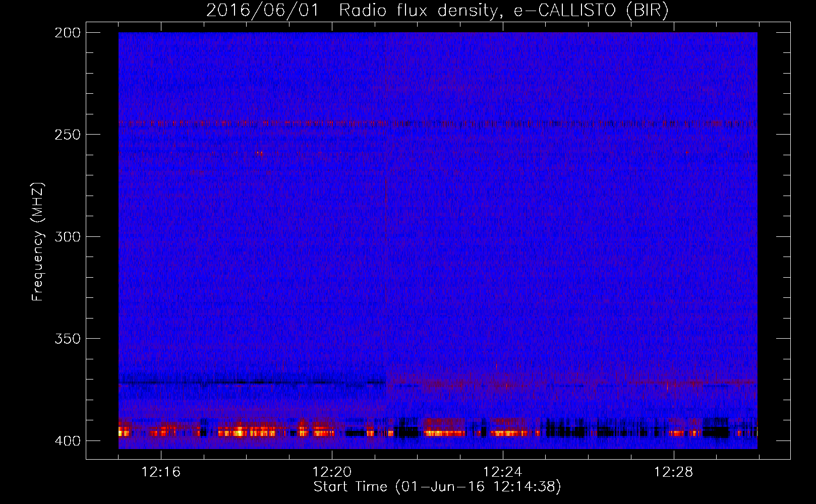Click the 250 frequency tick label

68,135
